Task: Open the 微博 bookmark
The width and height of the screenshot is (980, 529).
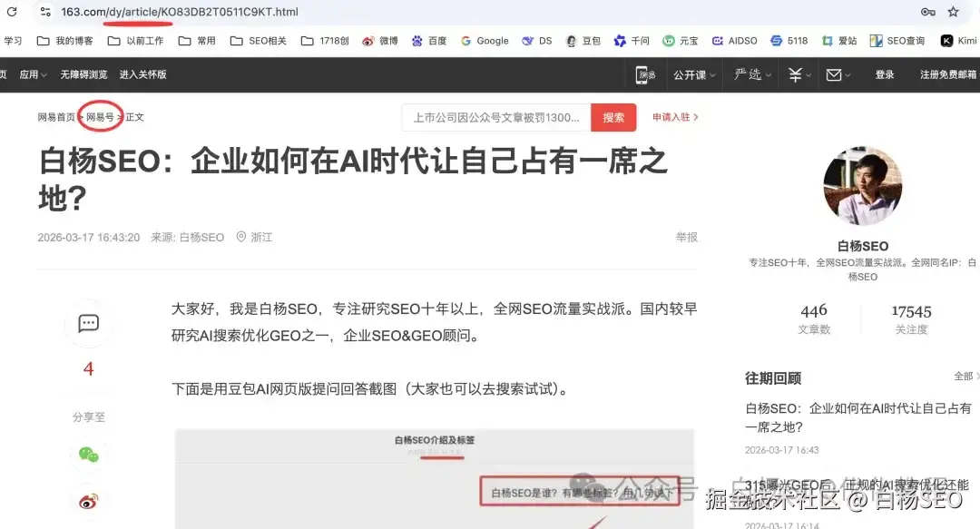Action: coord(380,41)
